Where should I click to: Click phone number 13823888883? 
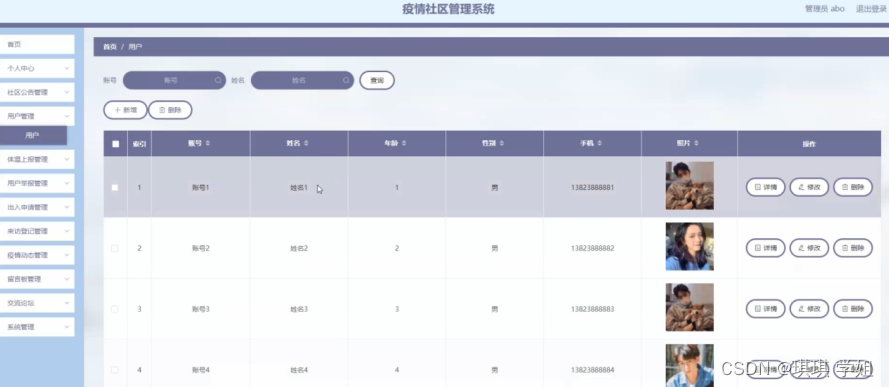tap(592, 309)
